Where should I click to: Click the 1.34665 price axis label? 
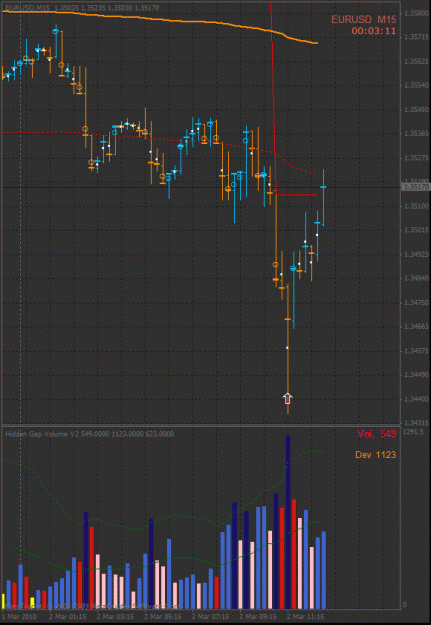click(415, 326)
